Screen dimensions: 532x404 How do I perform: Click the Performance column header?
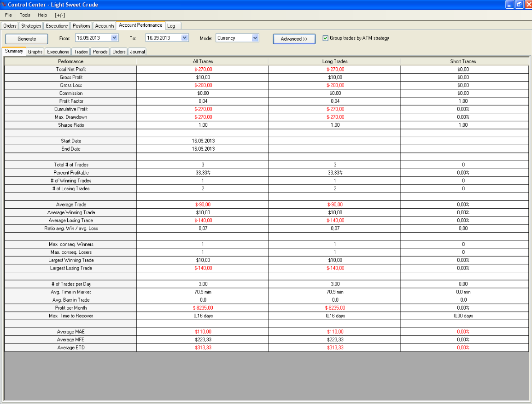click(x=70, y=61)
